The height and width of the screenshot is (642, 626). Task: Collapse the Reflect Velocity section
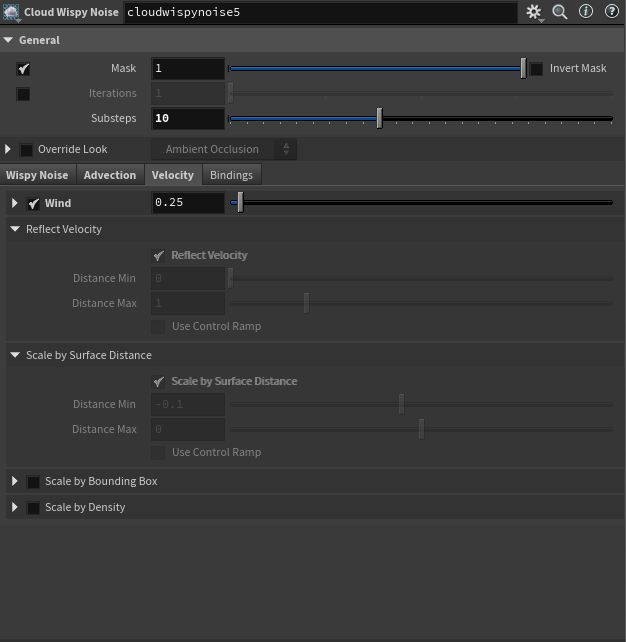click(15, 229)
